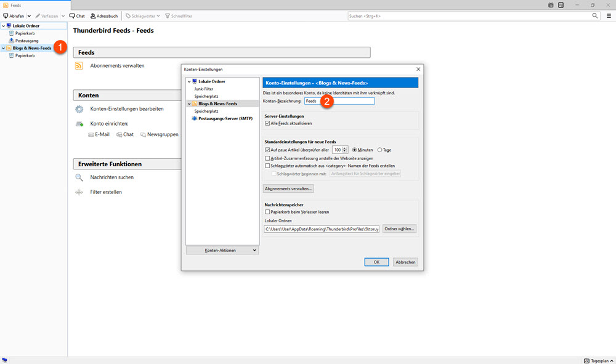Screen dimensions: 616x364
Task: Collapse Blogs & News-Feeds in dialog tree
Action: click(x=190, y=104)
